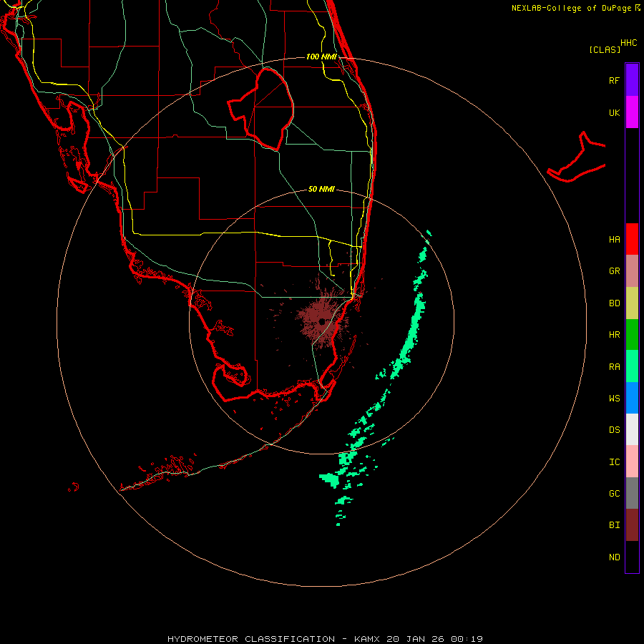Click the 'HYDROMETEOR CLASSIFICATION' title text
644x644 pixels.
pos(251,639)
